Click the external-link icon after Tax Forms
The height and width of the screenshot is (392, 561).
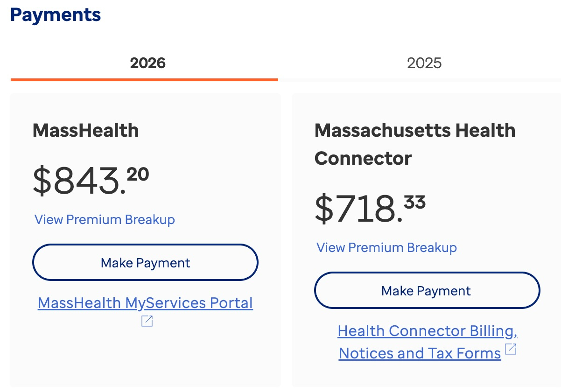tap(511, 349)
